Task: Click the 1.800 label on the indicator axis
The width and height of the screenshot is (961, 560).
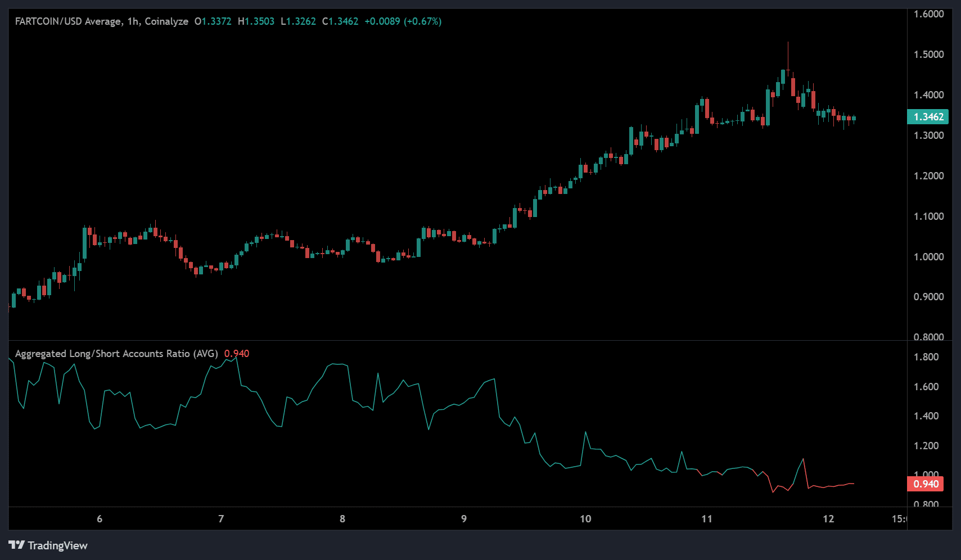Action: (x=926, y=357)
